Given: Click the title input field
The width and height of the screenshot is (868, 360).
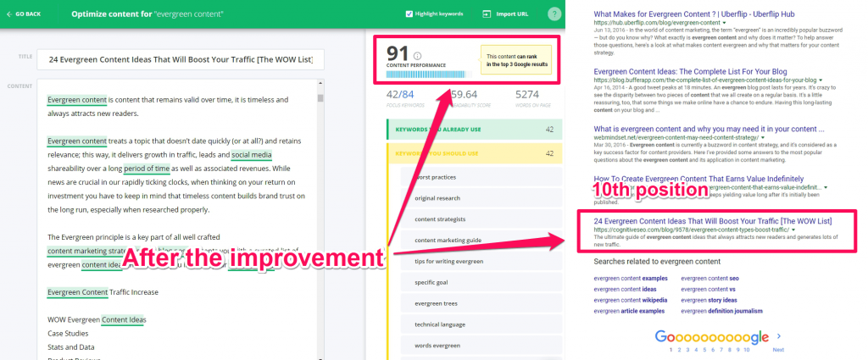Looking at the screenshot, I should pyautogui.click(x=181, y=60).
